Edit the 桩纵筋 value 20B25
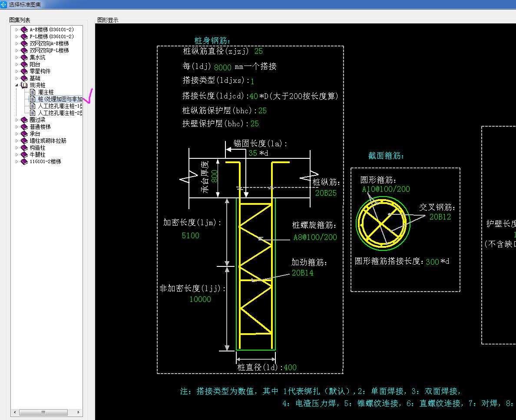The height and width of the screenshot is (420, 516). (326, 193)
